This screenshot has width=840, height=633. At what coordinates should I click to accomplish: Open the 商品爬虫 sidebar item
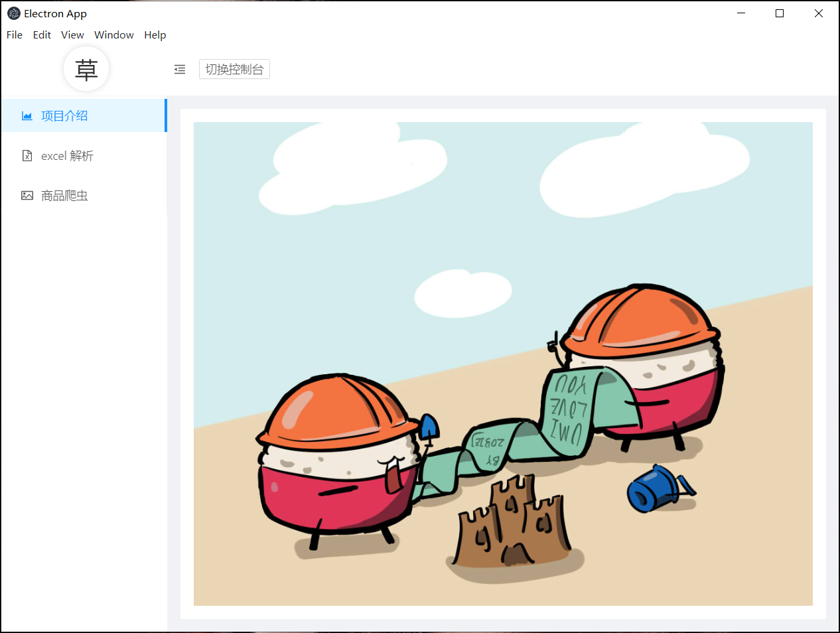(x=84, y=195)
